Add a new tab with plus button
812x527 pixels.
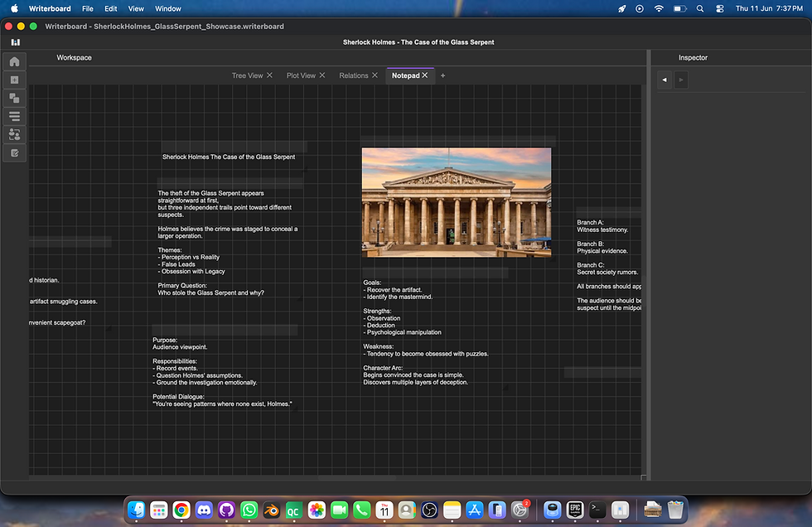click(x=442, y=75)
